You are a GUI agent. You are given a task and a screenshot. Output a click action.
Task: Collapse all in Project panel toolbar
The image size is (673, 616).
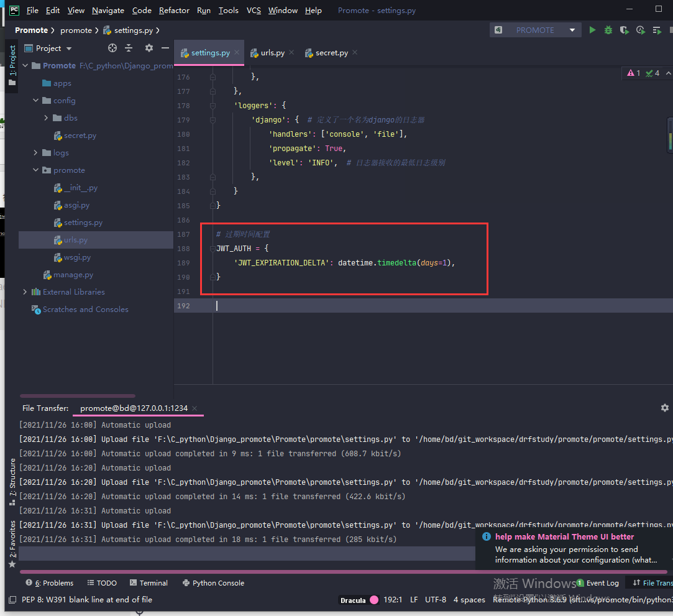[129, 48]
